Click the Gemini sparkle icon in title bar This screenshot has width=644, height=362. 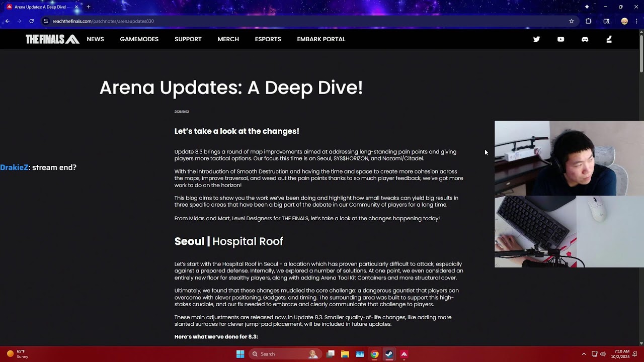[x=587, y=7]
